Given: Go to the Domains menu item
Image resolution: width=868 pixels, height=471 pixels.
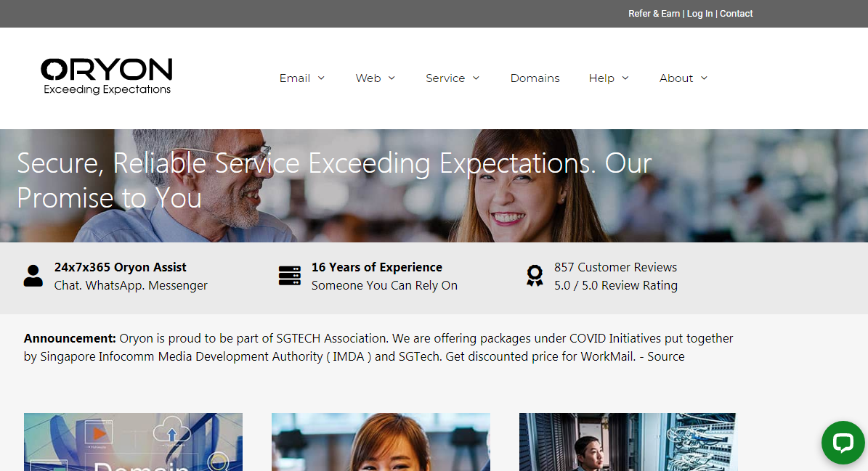Looking at the screenshot, I should click(x=535, y=78).
